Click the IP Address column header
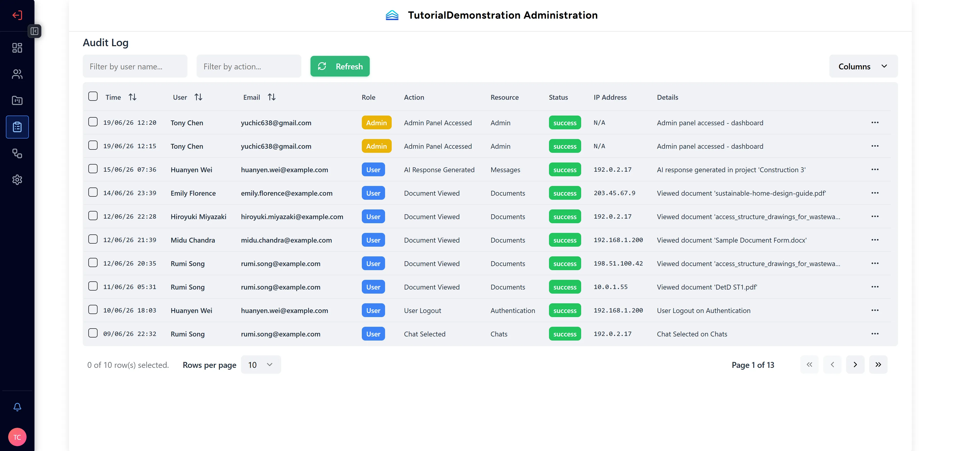This screenshot has width=980, height=451. tap(610, 97)
